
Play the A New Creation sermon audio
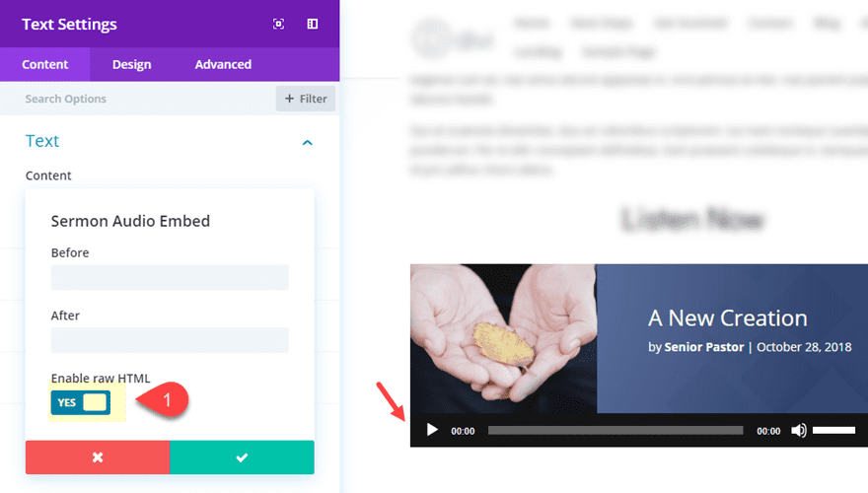click(x=432, y=430)
